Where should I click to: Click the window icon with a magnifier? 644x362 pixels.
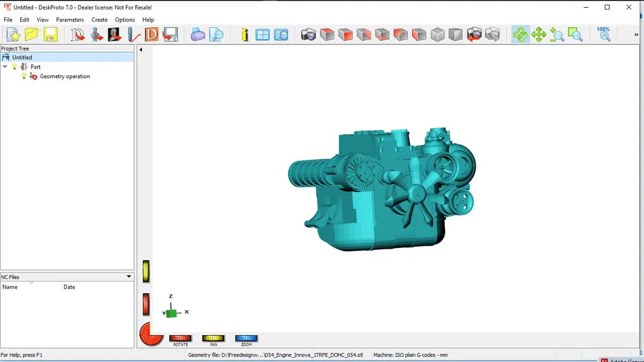coord(281,35)
